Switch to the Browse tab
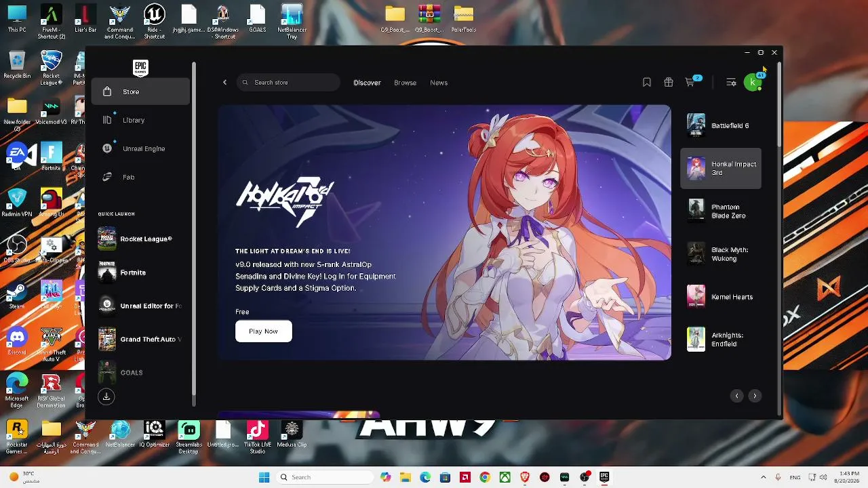This screenshot has height=488, width=868. point(405,83)
